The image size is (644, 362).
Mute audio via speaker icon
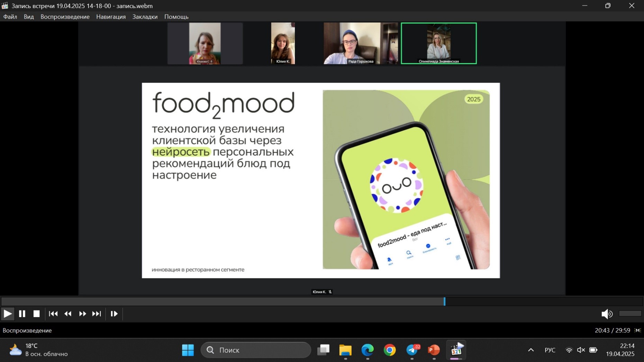click(x=607, y=314)
